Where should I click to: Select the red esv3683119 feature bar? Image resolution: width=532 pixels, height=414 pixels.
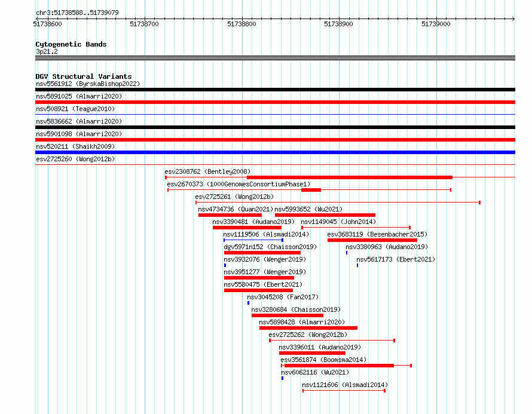(372, 240)
